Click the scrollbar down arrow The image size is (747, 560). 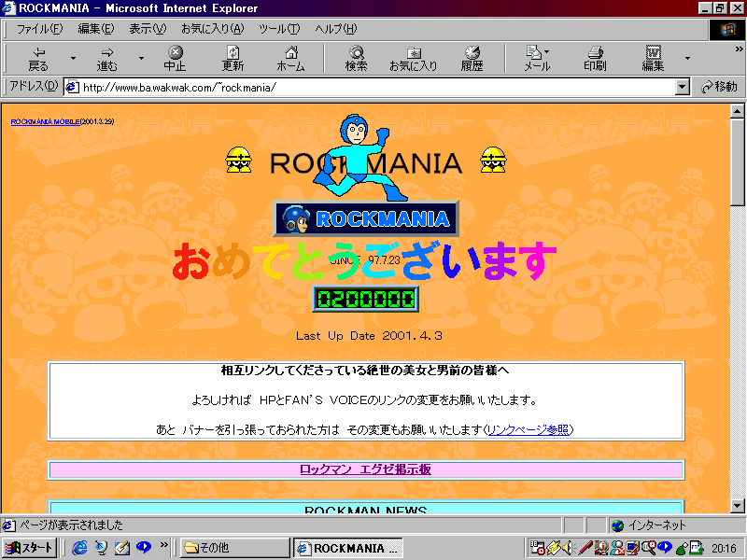coord(738,505)
